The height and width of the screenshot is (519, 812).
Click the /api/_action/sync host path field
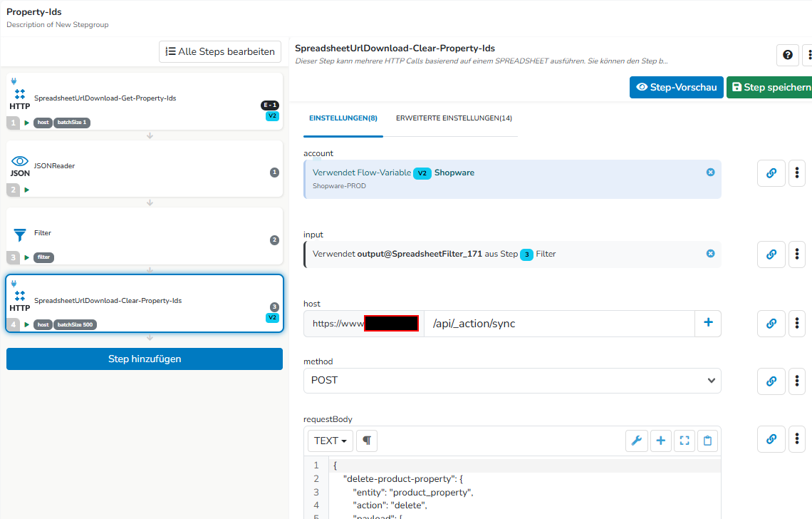click(559, 324)
